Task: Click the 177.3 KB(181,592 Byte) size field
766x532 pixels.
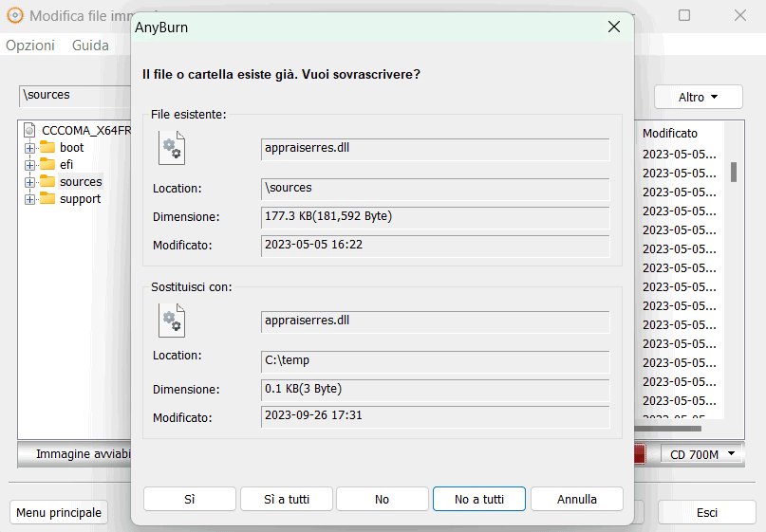Action: [436, 217]
